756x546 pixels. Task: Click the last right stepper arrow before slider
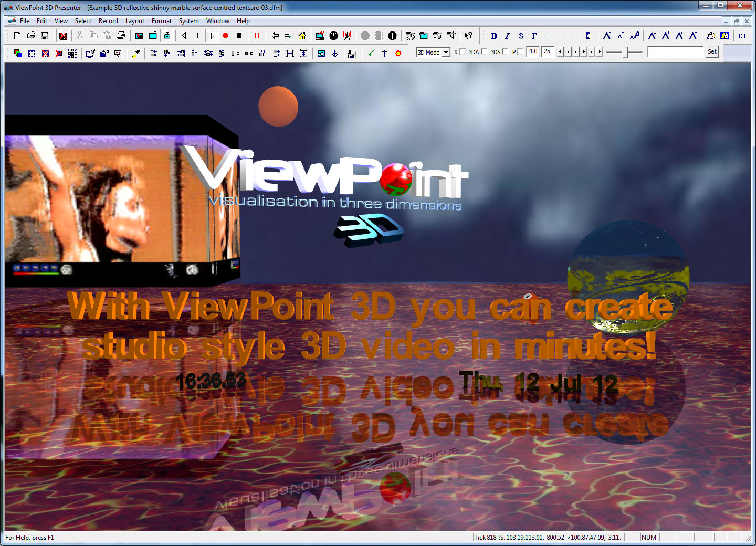point(600,52)
